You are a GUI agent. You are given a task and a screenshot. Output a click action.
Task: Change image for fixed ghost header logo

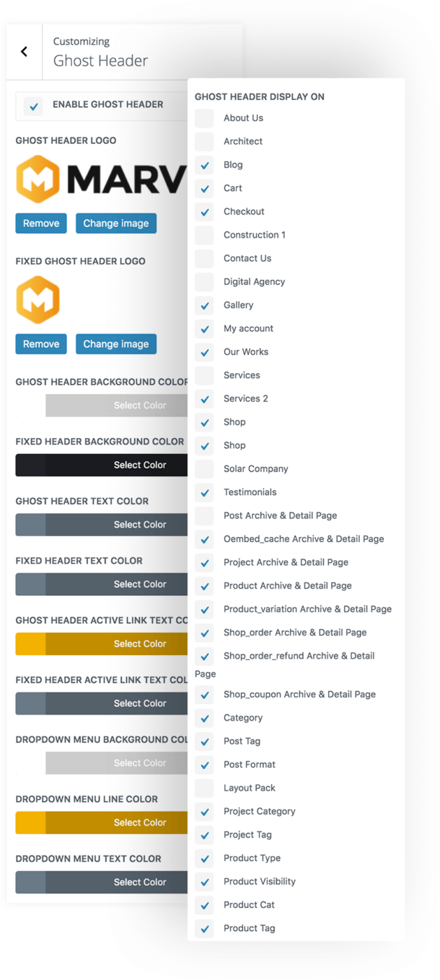coord(115,344)
